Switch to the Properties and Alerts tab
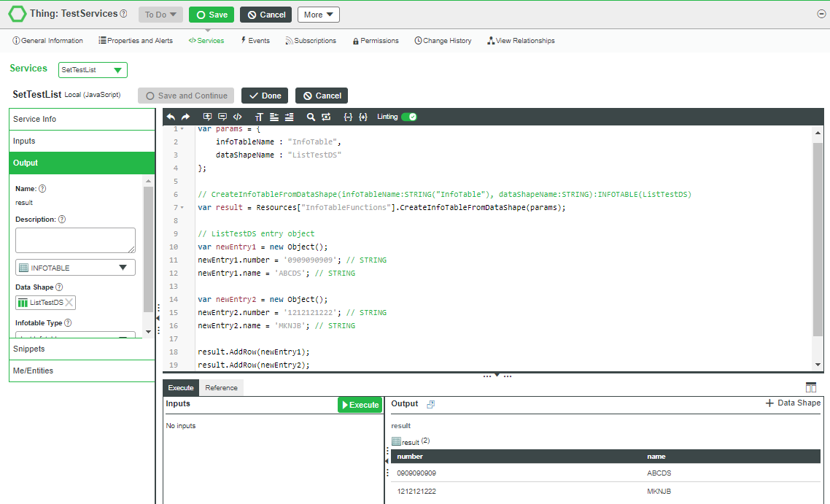The height and width of the screenshot is (504, 830). click(x=136, y=41)
